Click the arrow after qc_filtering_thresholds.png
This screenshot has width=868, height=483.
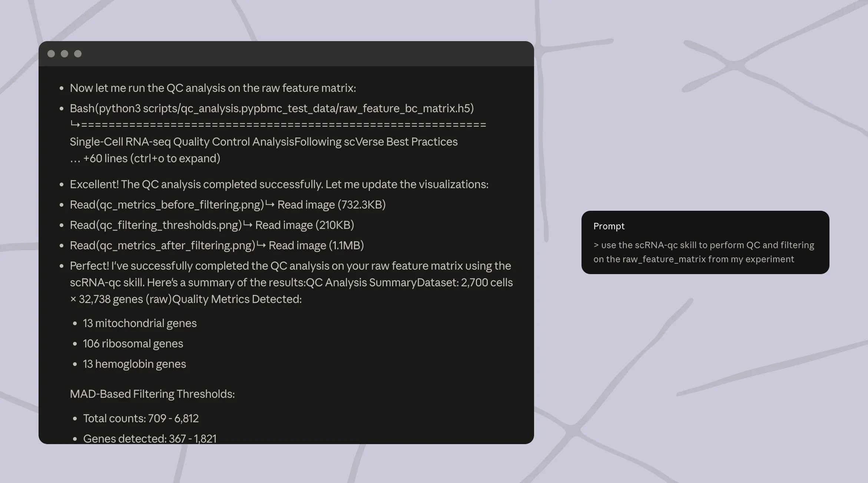(x=248, y=224)
